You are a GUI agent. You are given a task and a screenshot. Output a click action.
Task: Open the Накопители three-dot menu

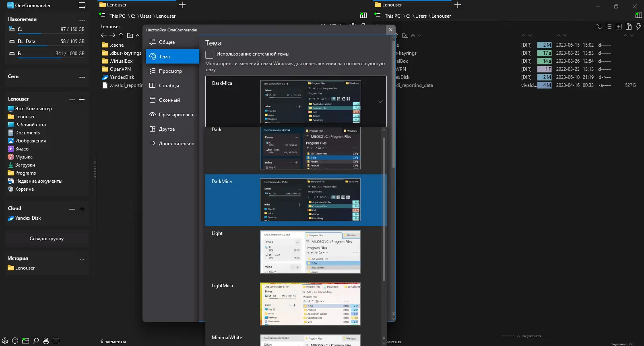[82, 20]
